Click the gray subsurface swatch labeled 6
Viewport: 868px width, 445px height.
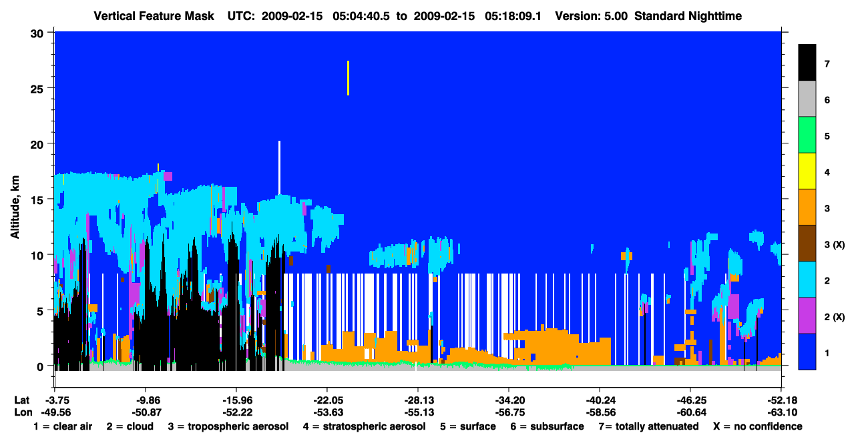pos(807,99)
